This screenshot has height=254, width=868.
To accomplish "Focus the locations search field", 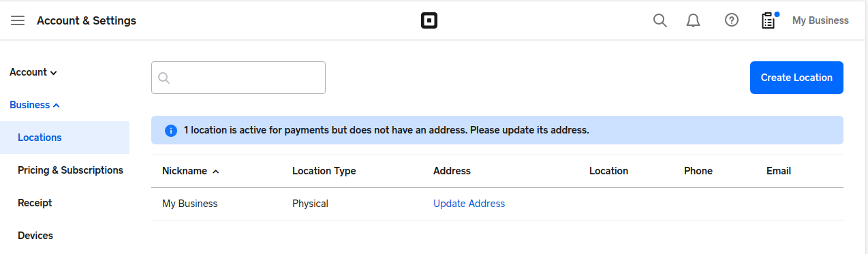I will [x=238, y=78].
